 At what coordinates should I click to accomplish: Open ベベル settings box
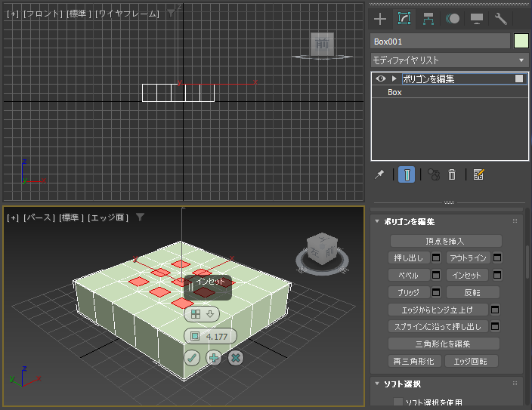436,275
